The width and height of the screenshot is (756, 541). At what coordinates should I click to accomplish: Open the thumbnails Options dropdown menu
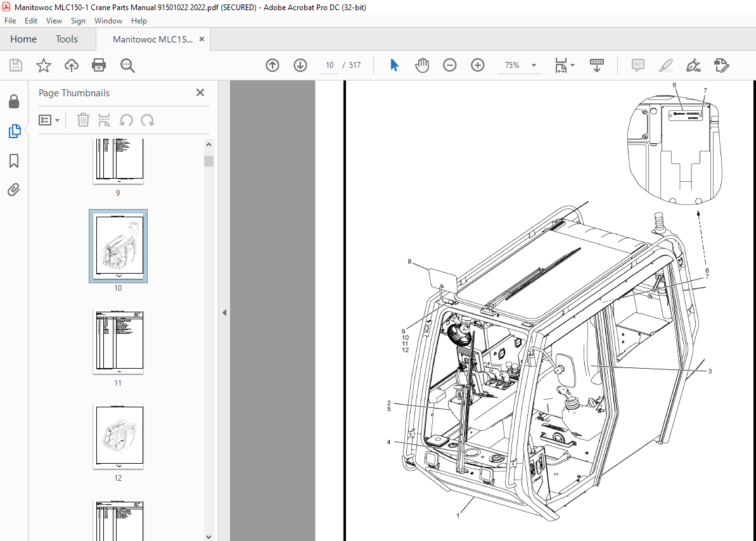tap(49, 120)
